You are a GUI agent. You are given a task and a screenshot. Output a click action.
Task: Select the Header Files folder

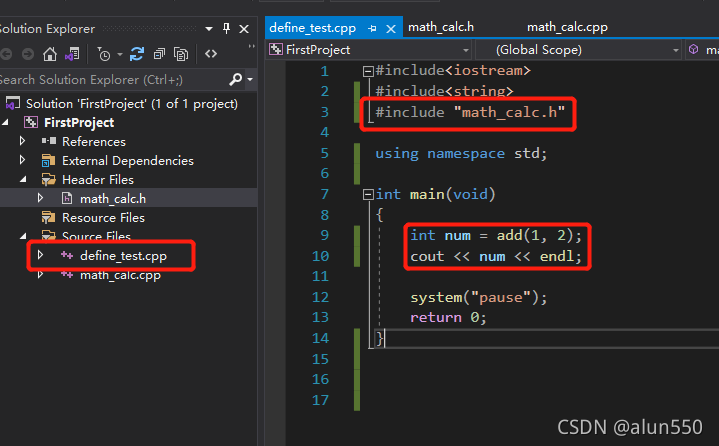coord(98,180)
